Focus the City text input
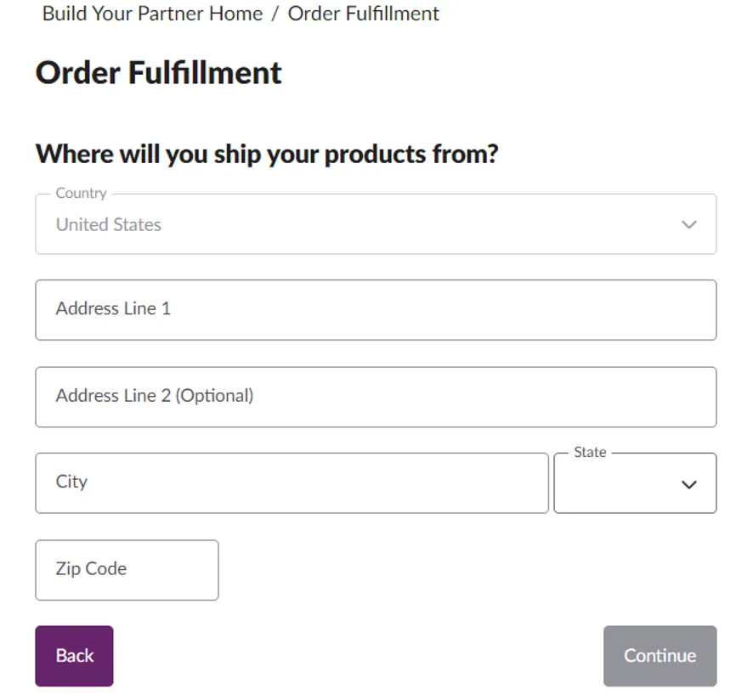Viewport: 736px width, 700px height. click(292, 483)
